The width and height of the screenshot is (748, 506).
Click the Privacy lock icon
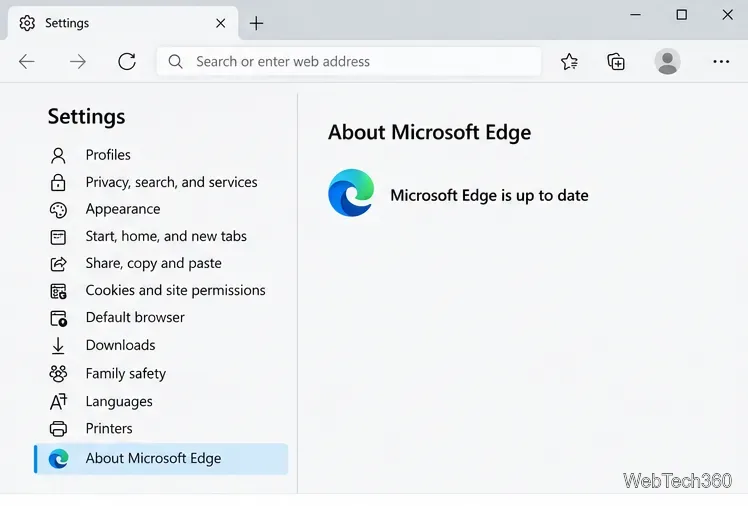[58, 182]
